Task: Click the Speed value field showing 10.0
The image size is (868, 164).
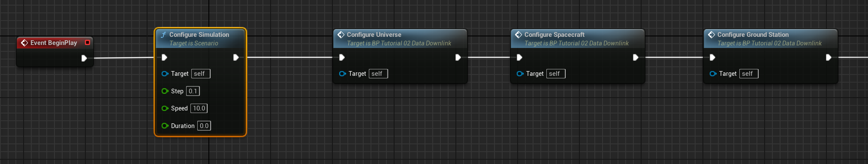Action: click(x=199, y=108)
